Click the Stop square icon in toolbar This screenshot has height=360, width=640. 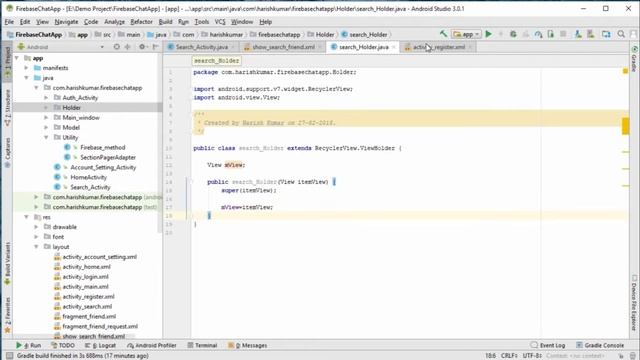(563, 34)
